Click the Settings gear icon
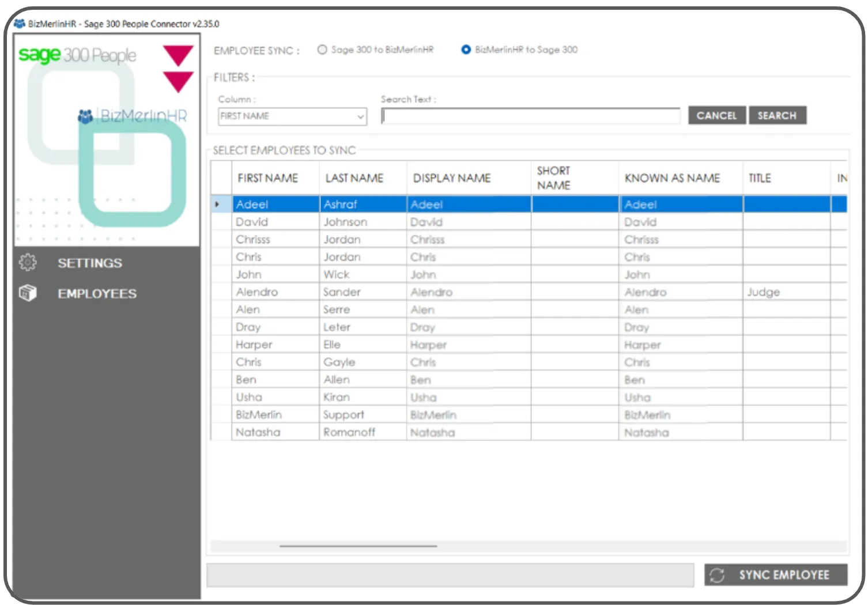The width and height of the screenshot is (868, 605). [28, 263]
